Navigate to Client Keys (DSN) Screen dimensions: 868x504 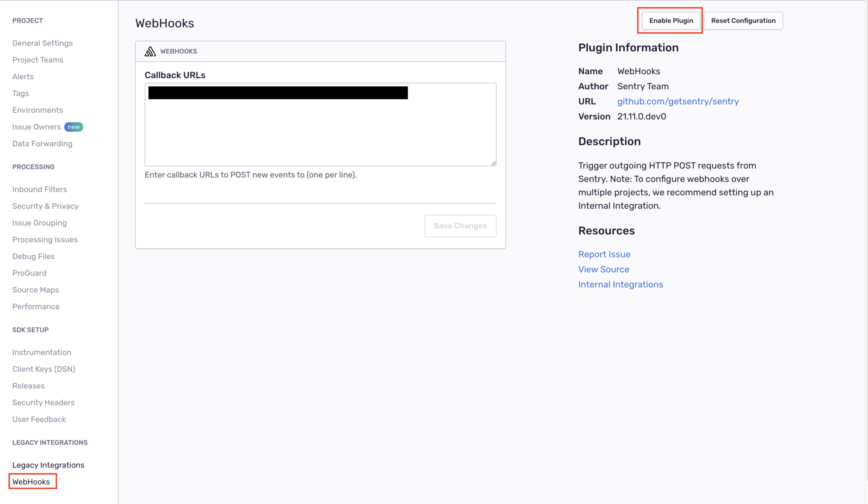[x=44, y=369]
